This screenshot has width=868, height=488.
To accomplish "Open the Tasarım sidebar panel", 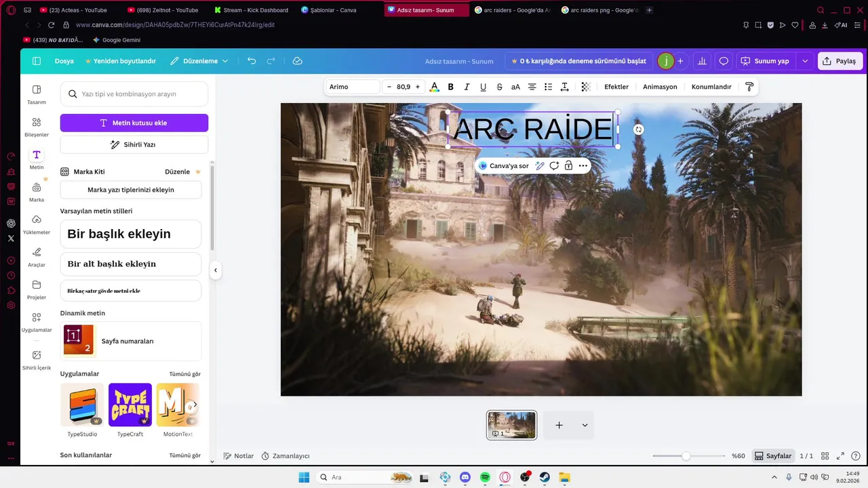I will 37,94.
